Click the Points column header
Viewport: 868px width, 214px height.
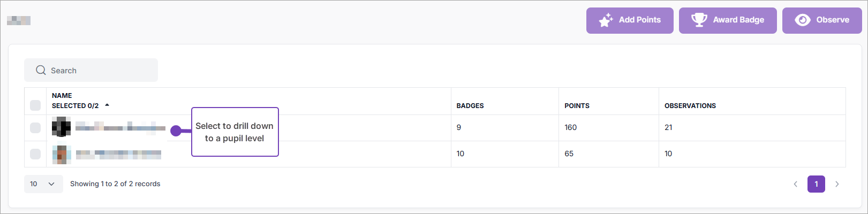pyautogui.click(x=577, y=106)
